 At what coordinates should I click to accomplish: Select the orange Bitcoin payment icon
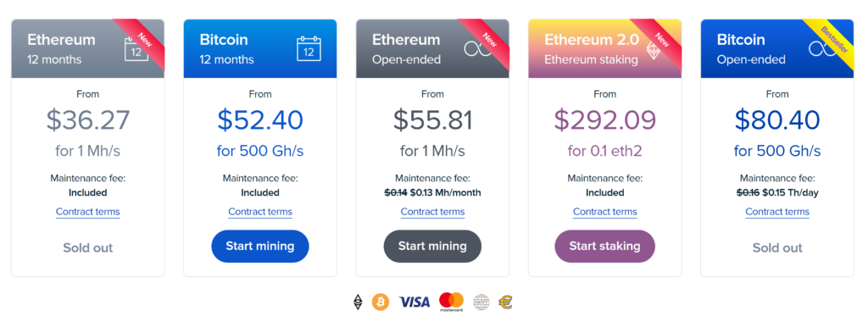pos(381,302)
